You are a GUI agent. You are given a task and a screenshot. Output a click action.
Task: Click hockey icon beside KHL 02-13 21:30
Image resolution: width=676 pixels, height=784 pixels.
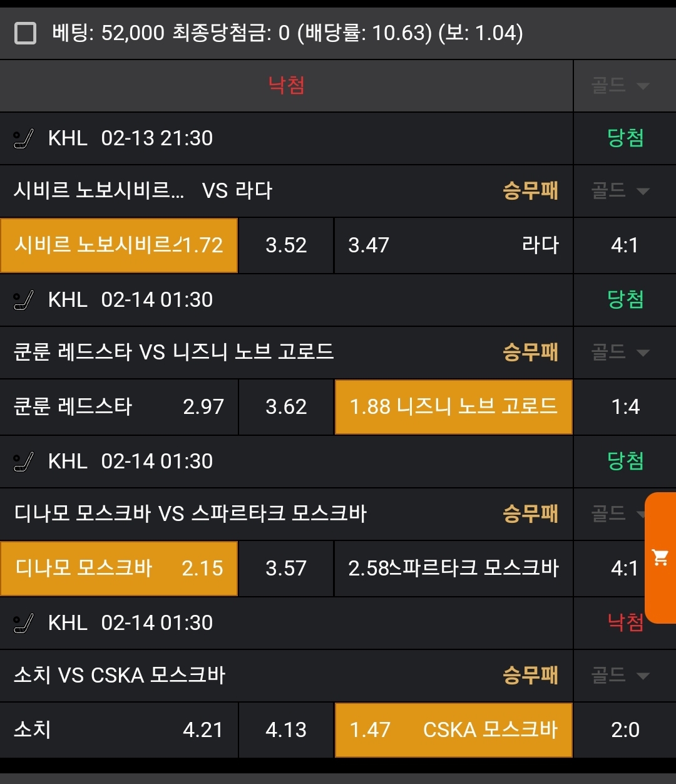click(24, 138)
